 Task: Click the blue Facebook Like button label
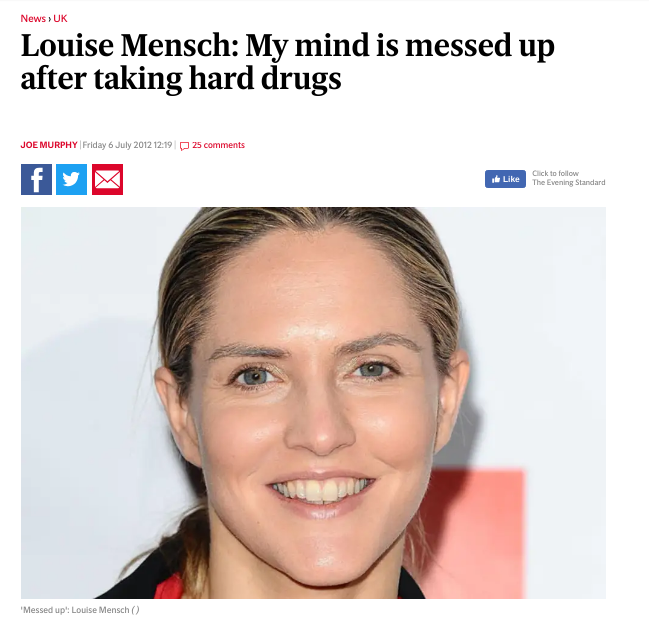coord(511,179)
